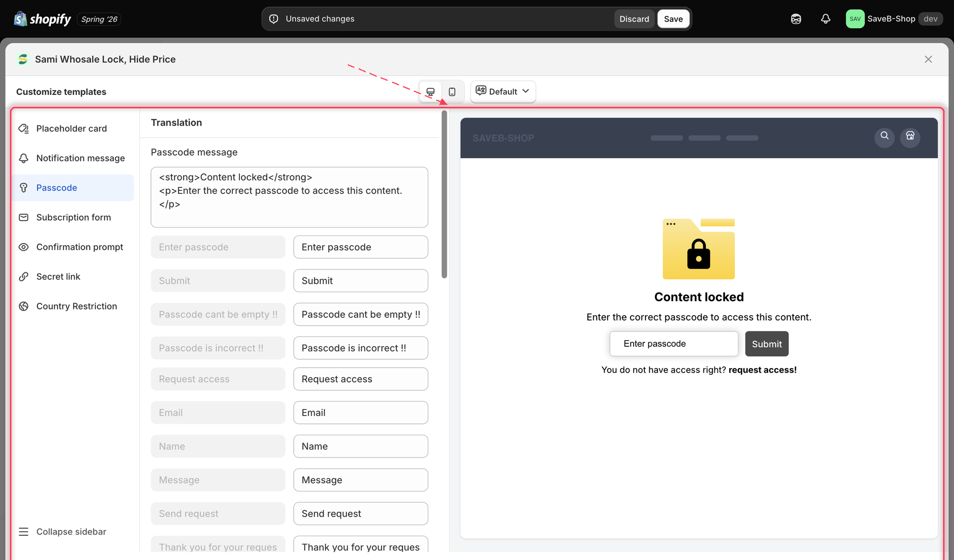Edit the Passcode is incorrect translation
The image size is (954, 560).
tap(361, 348)
